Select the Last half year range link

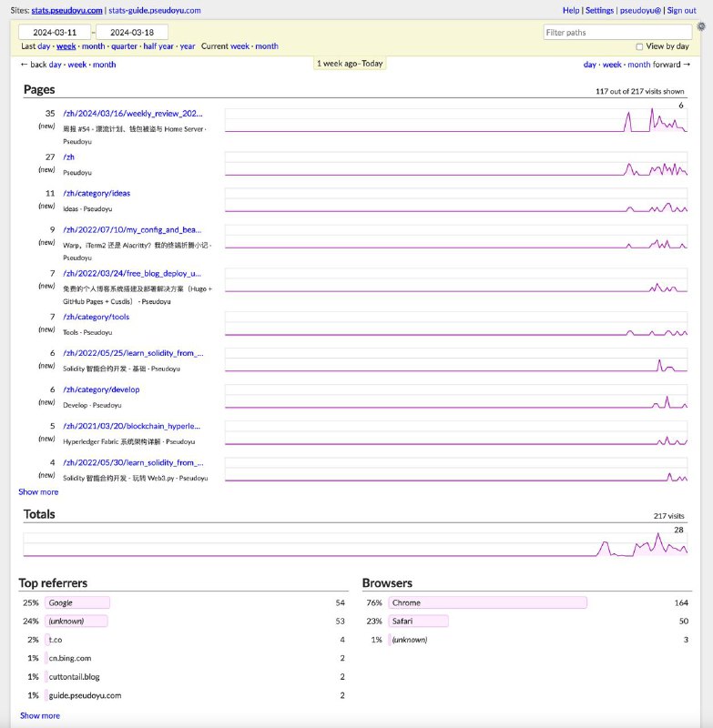(158, 46)
